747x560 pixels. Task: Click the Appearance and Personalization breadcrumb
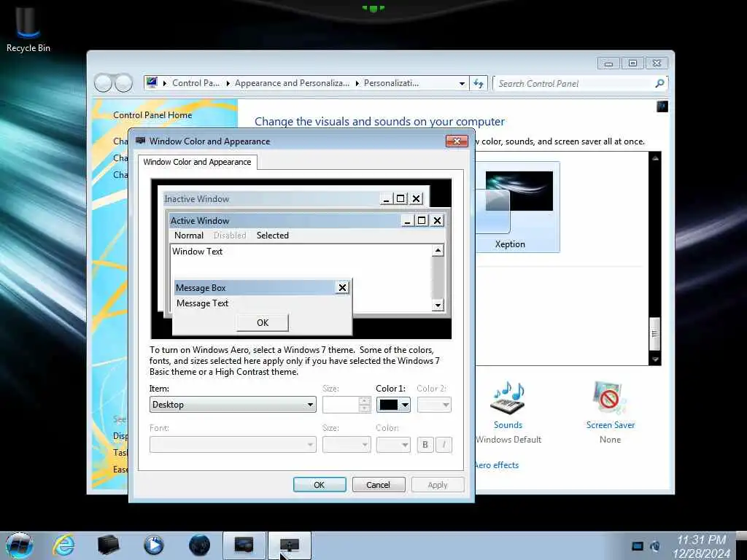(x=292, y=83)
